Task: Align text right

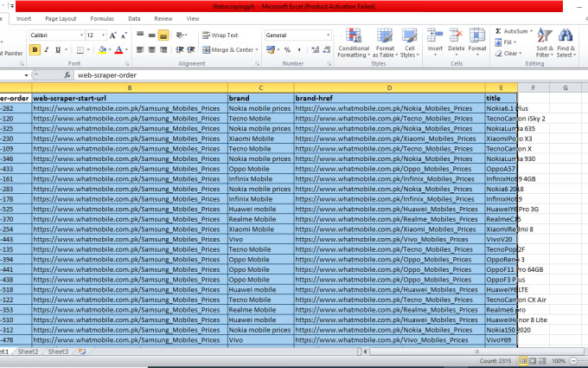Action: click(163, 49)
